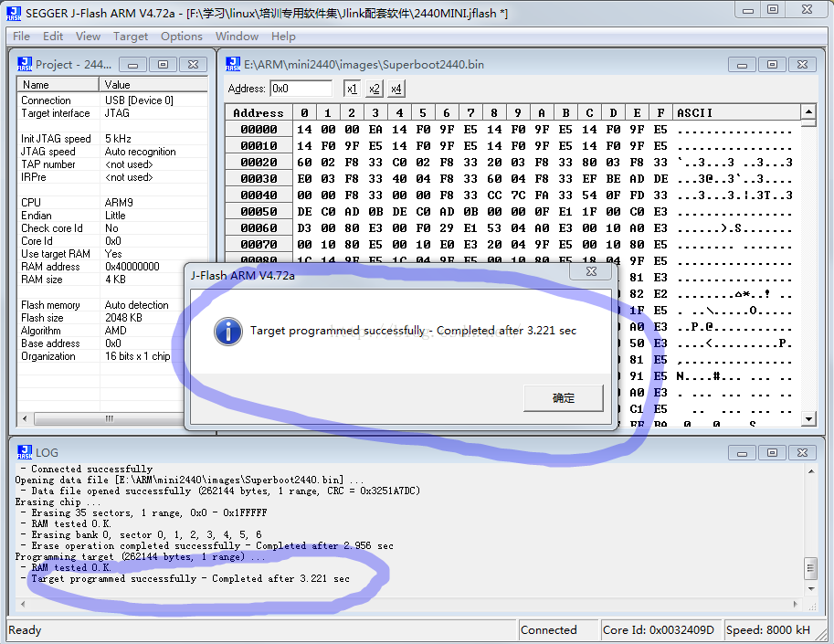Select the Use target RAM row
The image size is (834, 644).
[112, 254]
